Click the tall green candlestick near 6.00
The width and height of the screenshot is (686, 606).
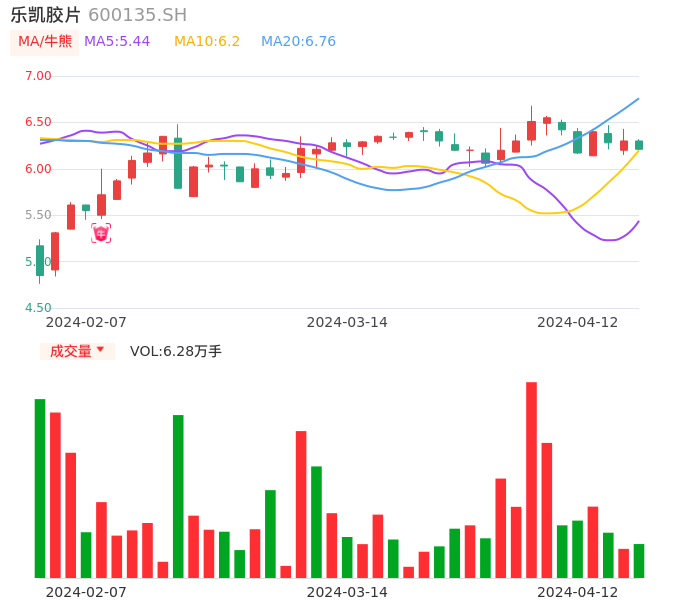[178, 163]
